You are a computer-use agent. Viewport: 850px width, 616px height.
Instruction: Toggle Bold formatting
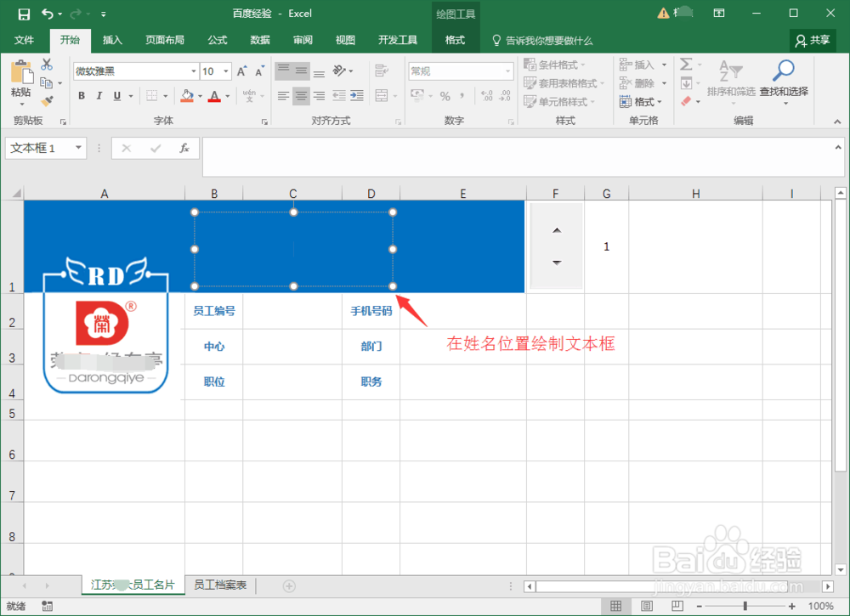pyautogui.click(x=82, y=96)
